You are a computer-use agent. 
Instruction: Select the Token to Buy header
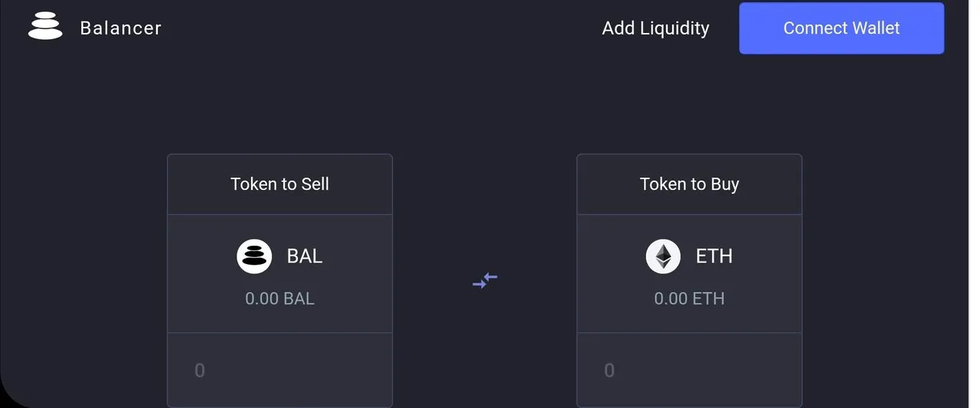pos(689,184)
